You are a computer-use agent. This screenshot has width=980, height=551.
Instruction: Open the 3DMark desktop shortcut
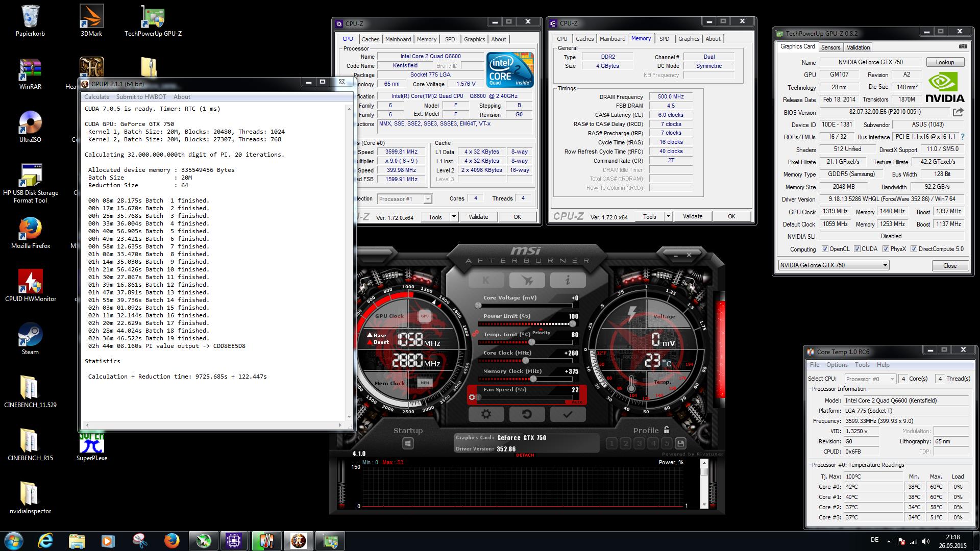pos(91,20)
